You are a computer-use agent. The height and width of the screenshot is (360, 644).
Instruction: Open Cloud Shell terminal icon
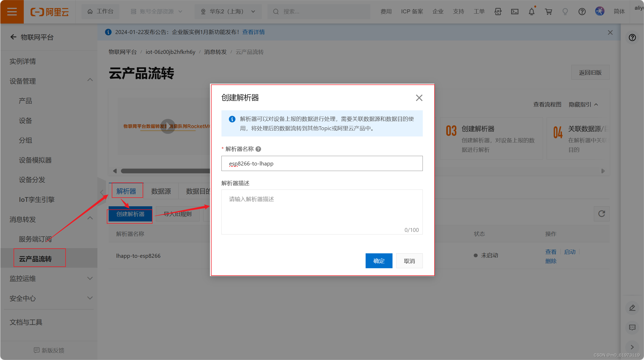(515, 12)
